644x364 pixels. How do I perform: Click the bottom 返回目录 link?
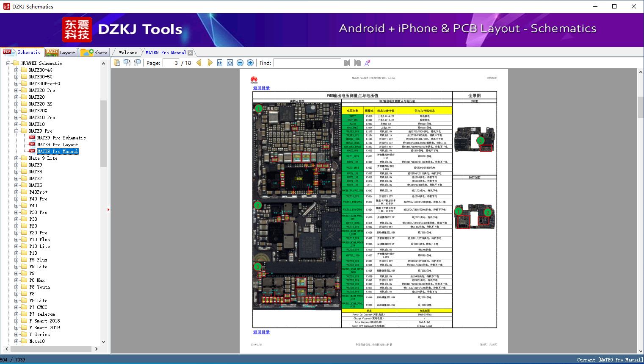[x=261, y=332]
